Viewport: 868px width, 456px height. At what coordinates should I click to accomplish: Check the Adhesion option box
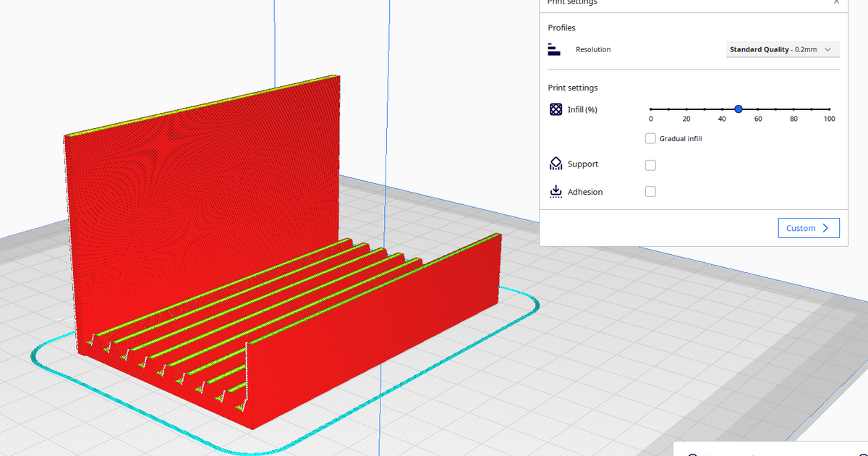pyautogui.click(x=650, y=192)
